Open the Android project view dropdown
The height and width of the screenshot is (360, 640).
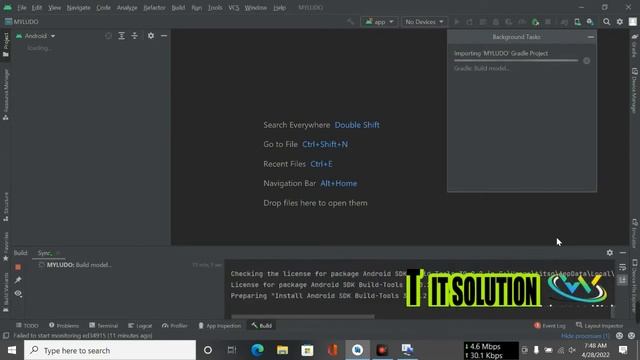(x=36, y=36)
